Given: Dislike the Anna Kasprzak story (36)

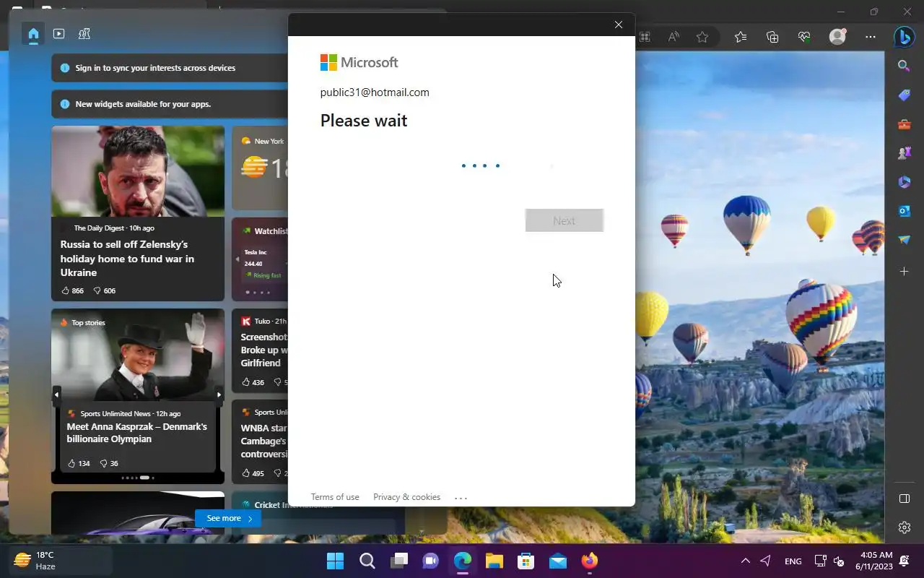Looking at the screenshot, I should pos(109,463).
